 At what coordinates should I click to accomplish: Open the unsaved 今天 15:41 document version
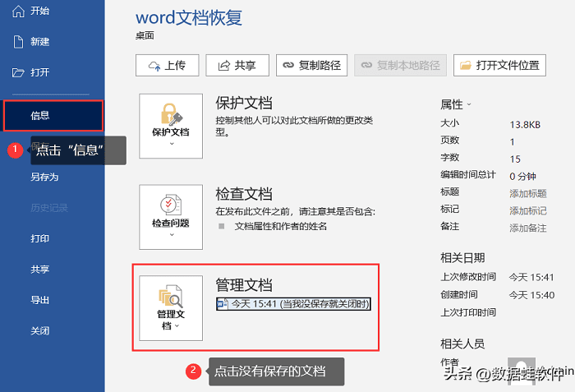(x=293, y=304)
